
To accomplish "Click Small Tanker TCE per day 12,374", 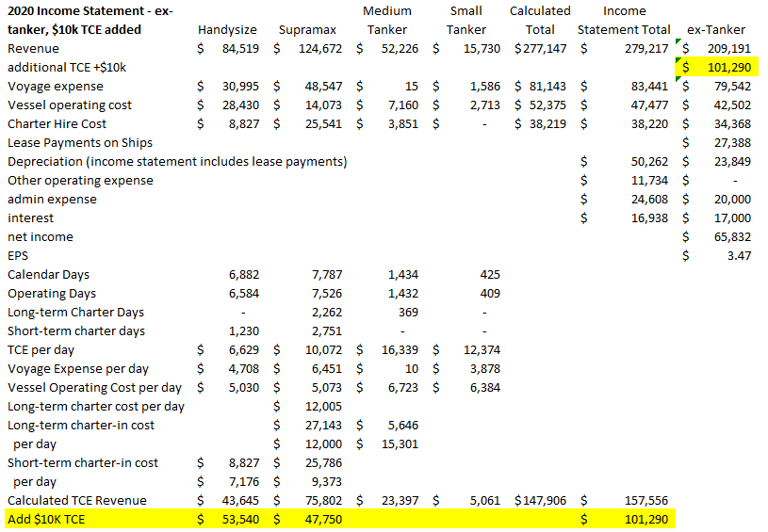I will pyautogui.click(x=466, y=349).
